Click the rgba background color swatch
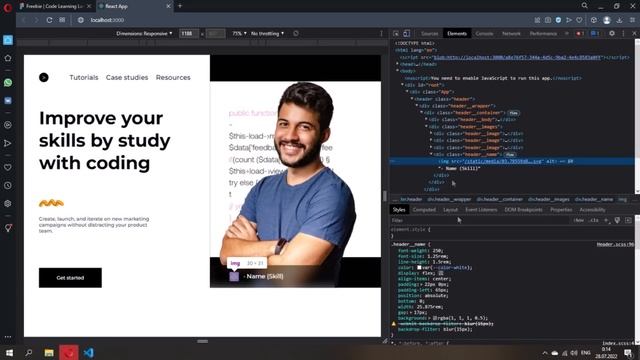The image size is (640, 360). pyautogui.click(x=435, y=318)
